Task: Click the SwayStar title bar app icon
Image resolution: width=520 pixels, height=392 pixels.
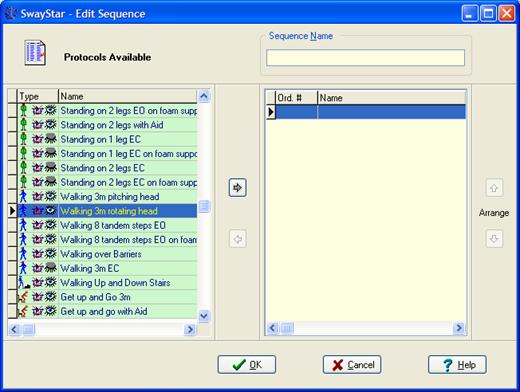Action: tap(11, 13)
